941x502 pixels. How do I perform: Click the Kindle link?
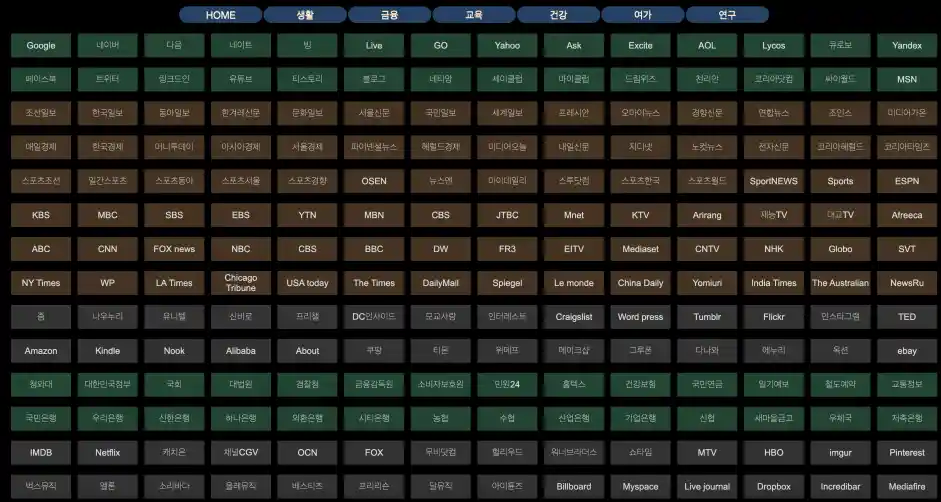click(107, 351)
